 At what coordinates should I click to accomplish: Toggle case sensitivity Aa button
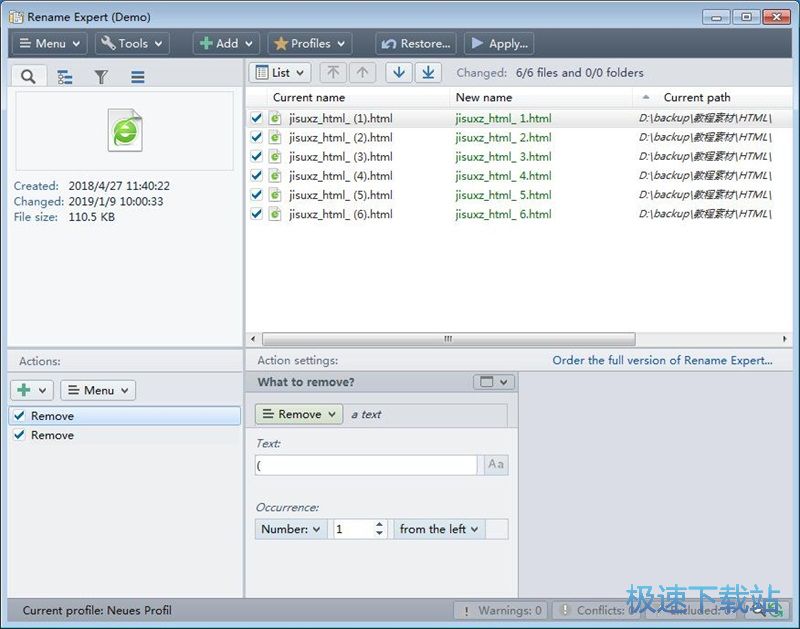point(496,465)
